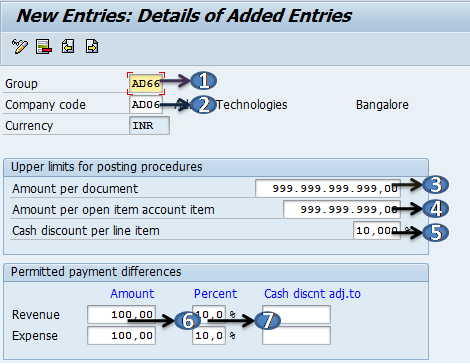Screen dimensions: 470x364
Task: Click the Technologies company name text
Action: tap(252, 105)
